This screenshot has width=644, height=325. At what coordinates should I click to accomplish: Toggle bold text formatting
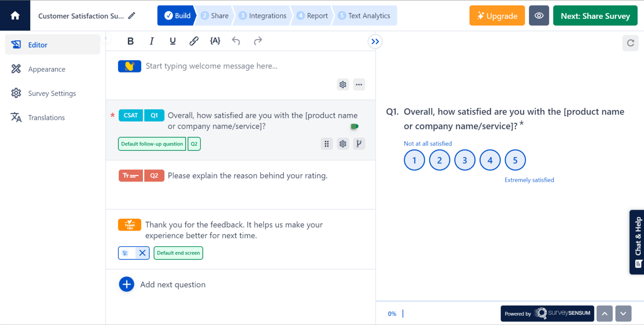[x=130, y=41]
